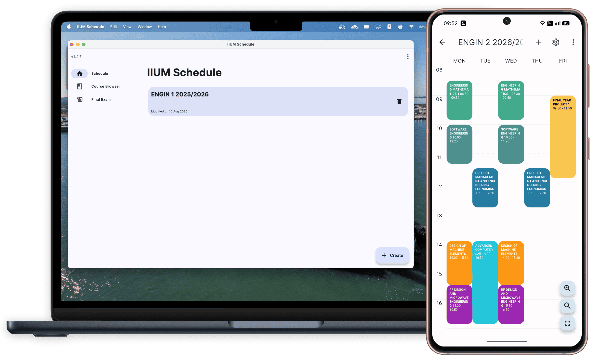Screen dimensions: 598x364
Task: Click ENGIN 2 2026 schedule title
Action: pos(491,42)
